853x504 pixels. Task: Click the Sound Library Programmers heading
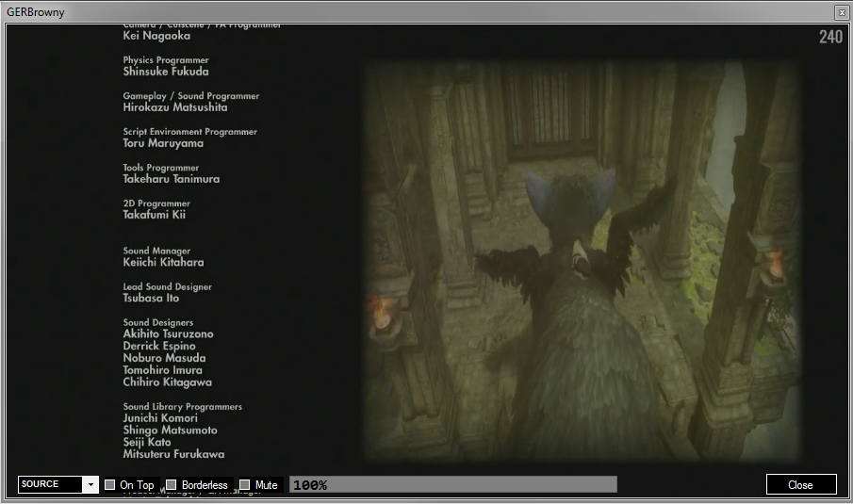pyautogui.click(x=182, y=407)
